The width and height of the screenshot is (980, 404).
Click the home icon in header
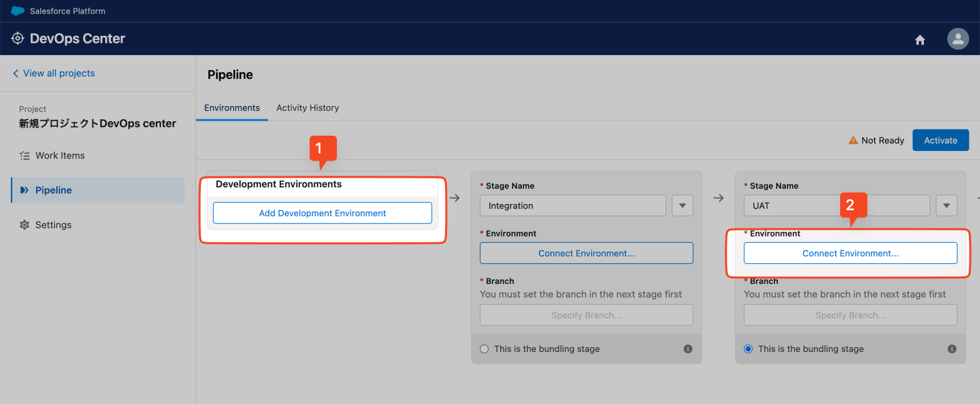pos(920,40)
